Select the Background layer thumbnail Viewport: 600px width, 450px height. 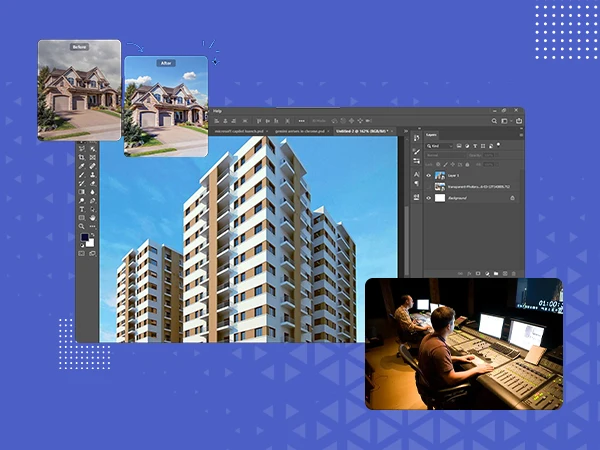[440, 198]
